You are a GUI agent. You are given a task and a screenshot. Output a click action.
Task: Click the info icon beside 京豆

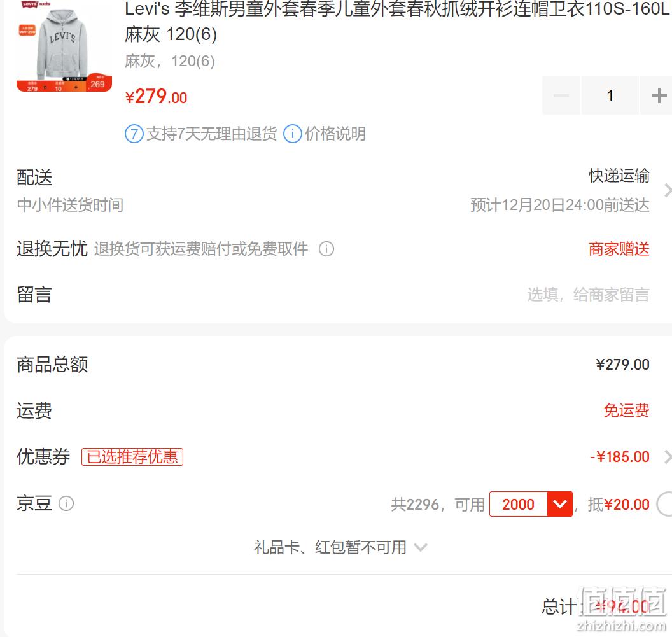point(66,503)
